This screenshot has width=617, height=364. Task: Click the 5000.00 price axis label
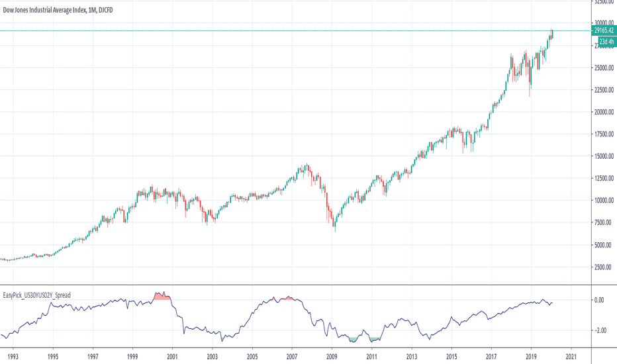pyautogui.click(x=604, y=245)
